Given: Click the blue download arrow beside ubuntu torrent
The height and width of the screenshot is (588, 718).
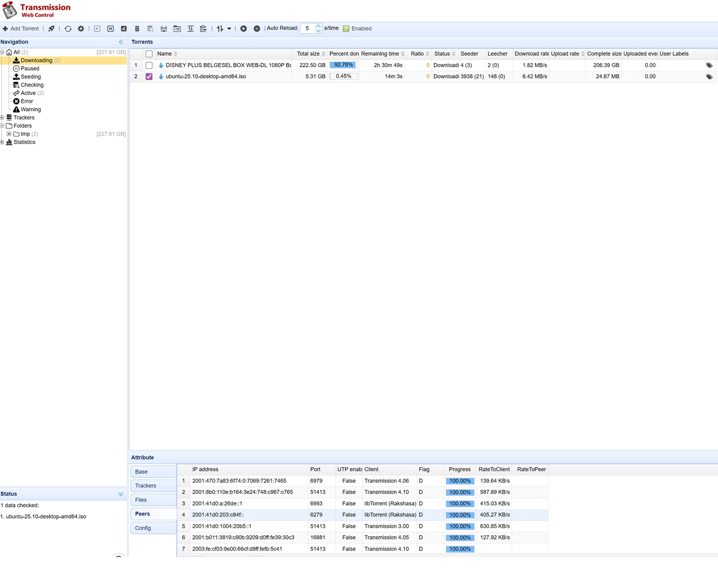Looking at the screenshot, I should click(x=161, y=77).
